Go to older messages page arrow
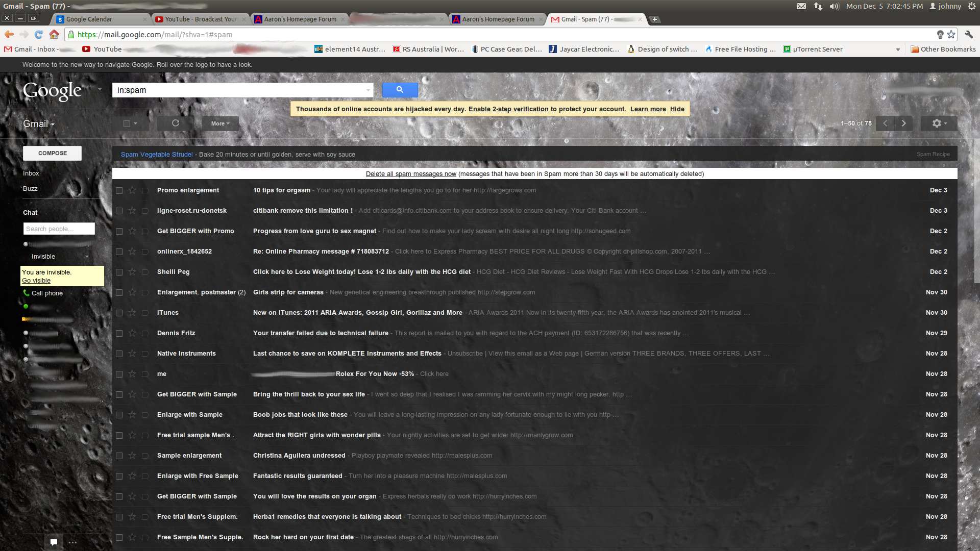This screenshot has width=980, height=551. coord(903,123)
